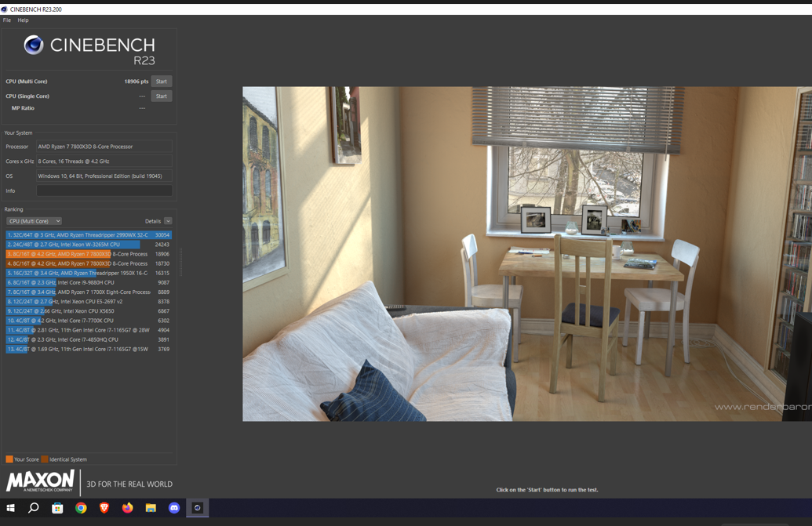Select ranking row 8 Xeon E5-2697 v2
Viewport: 812px width, 526px height.
point(89,302)
